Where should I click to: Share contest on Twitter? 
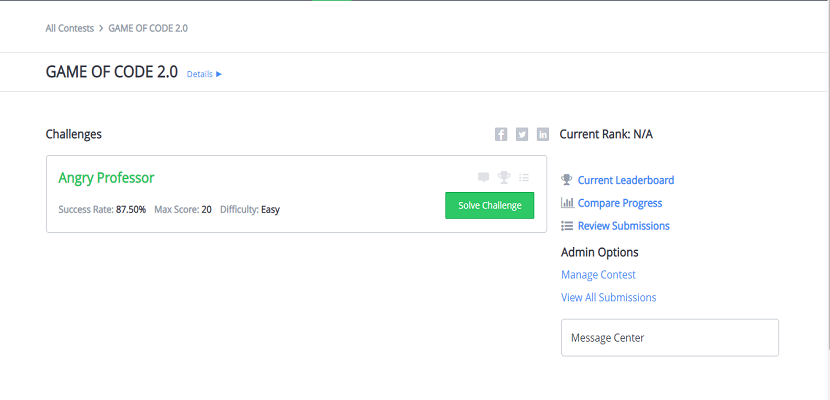click(x=522, y=135)
